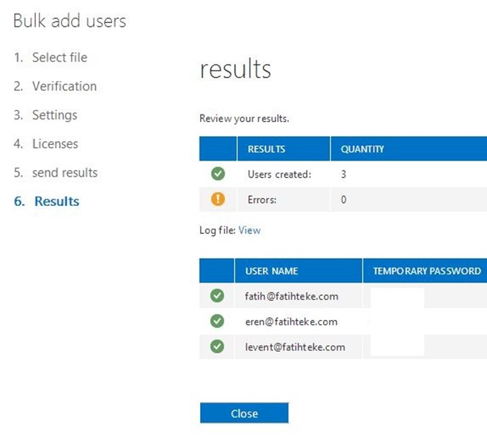Select the levent@fatihteke.com user name
Screen dimensions: 487x448
click(x=295, y=347)
